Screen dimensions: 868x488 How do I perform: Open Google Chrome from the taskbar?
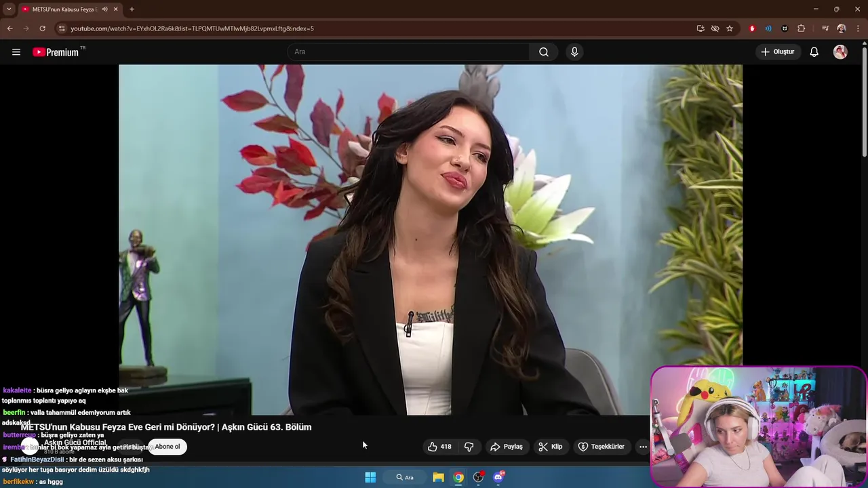458,477
